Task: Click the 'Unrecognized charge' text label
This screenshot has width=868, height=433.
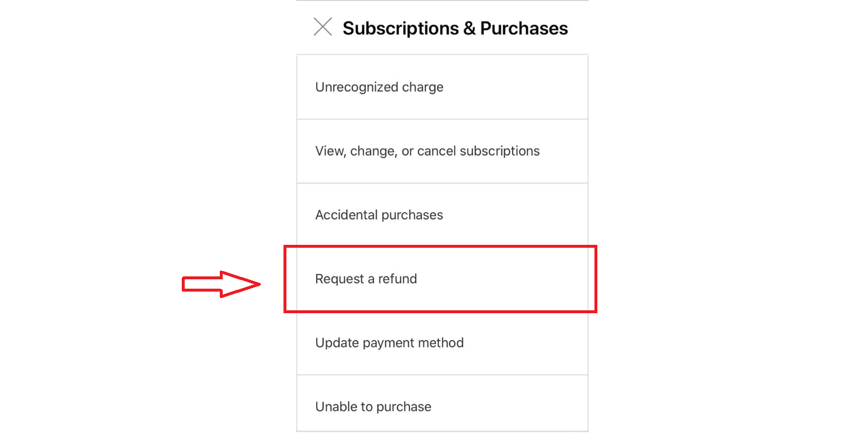Action: click(379, 87)
